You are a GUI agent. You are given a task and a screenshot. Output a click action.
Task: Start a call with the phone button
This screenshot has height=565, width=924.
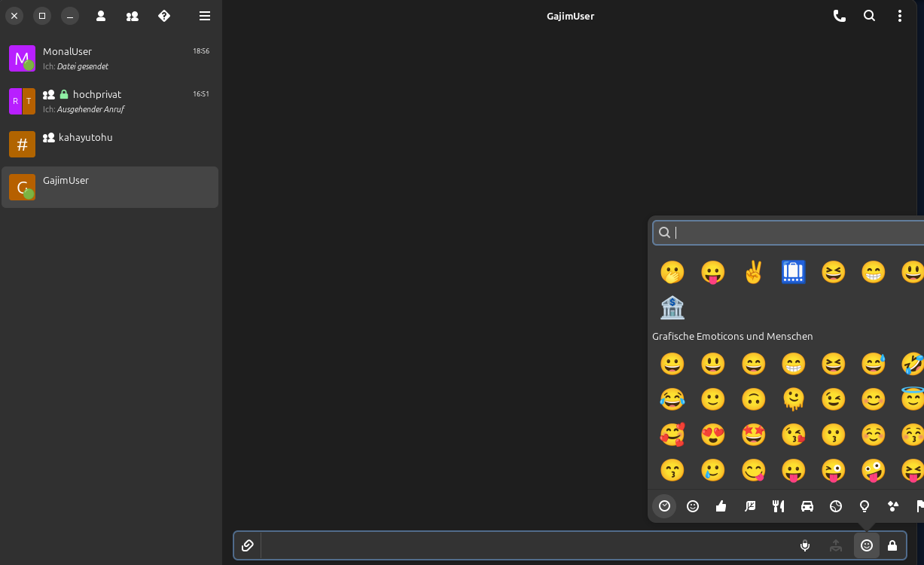point(840,15)
